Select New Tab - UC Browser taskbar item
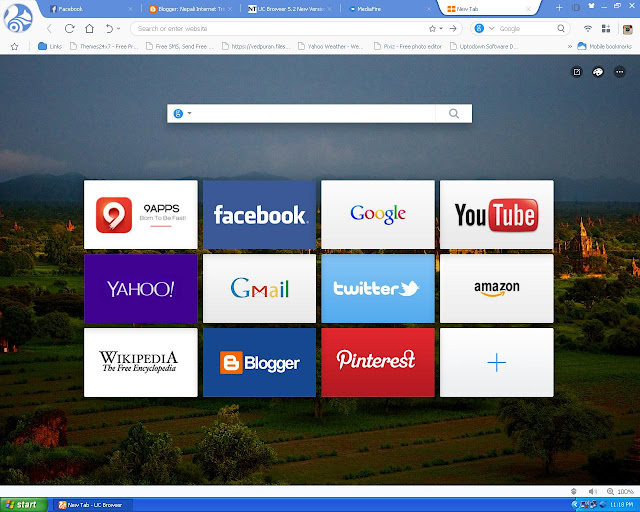 pos(93,505)
